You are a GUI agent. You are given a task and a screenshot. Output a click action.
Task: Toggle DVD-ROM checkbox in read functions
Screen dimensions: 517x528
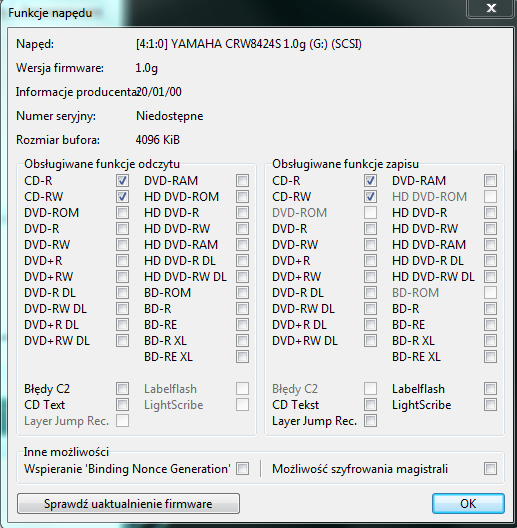pos(122,212)
